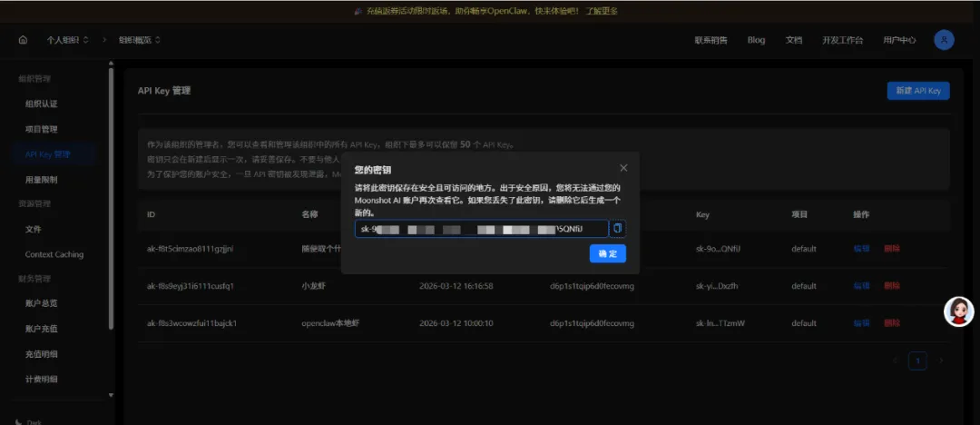Click the previous page arrow in the pagination
Image resolution: width=980 pixels, height=425 pixels.
point(895,361)
